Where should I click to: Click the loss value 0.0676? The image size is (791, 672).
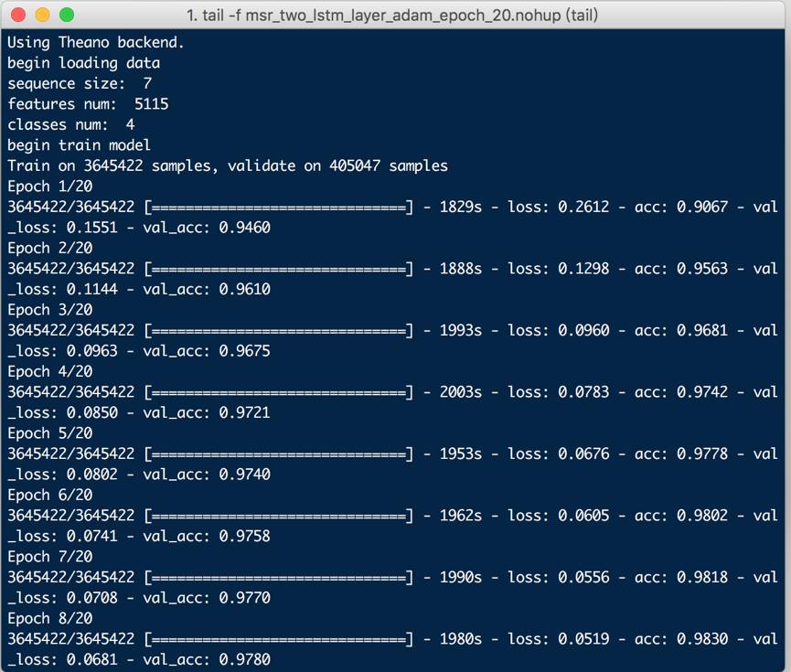(583, 454)
